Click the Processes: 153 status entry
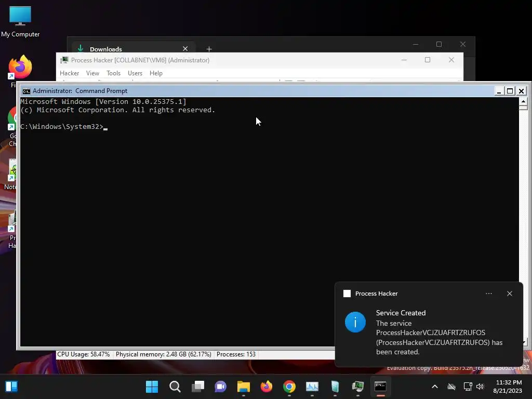 236,354
